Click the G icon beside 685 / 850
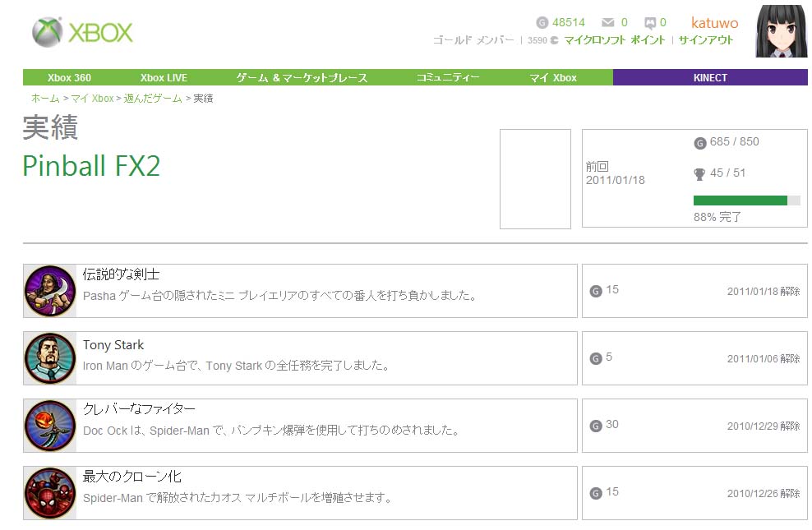Screen dimensions: 812x530 click(x=699, y=143)
